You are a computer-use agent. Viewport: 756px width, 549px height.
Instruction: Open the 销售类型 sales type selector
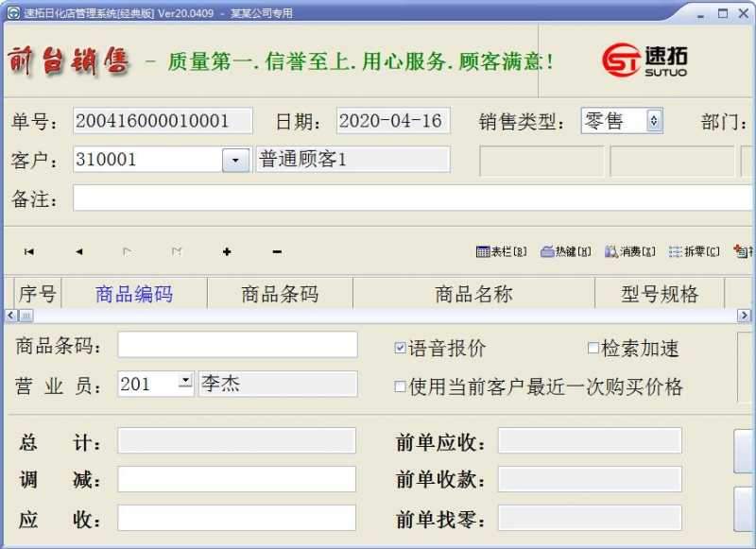(651, 120)
